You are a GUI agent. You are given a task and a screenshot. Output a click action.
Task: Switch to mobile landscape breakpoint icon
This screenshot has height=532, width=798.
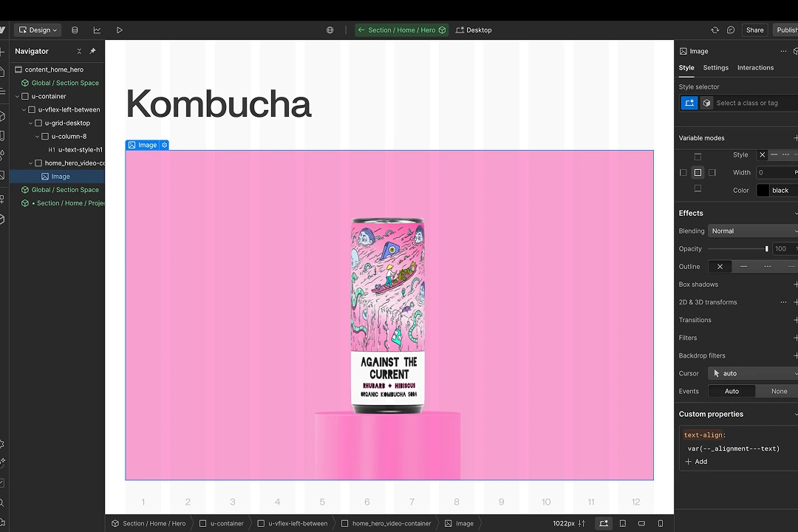[642, 523]
